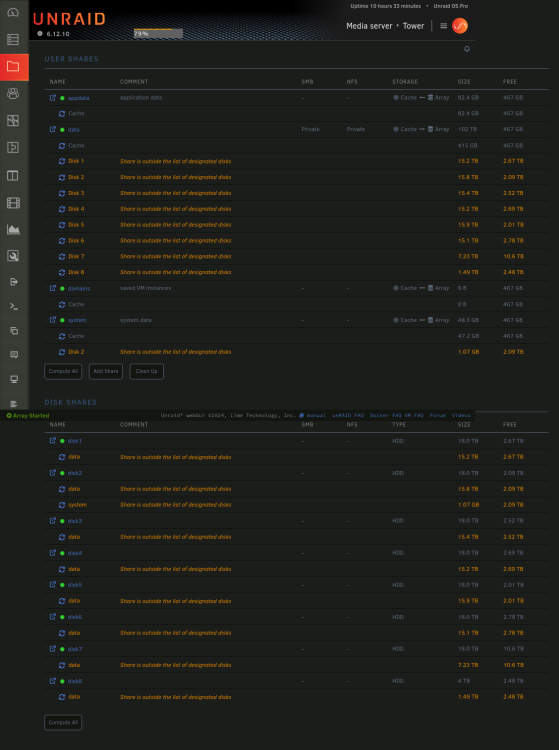Open the Feedback speech-bubble icon in sidebar

pos(14,355)
